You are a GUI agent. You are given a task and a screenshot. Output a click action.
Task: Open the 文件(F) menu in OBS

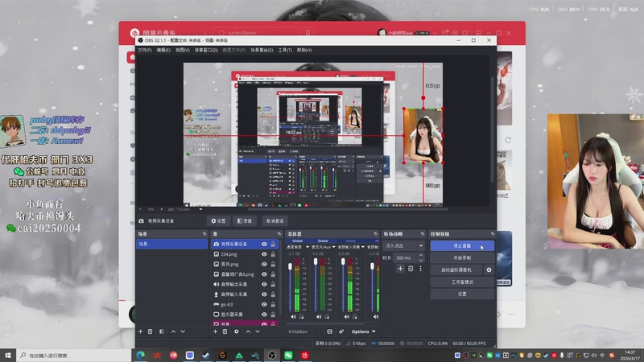145,50
